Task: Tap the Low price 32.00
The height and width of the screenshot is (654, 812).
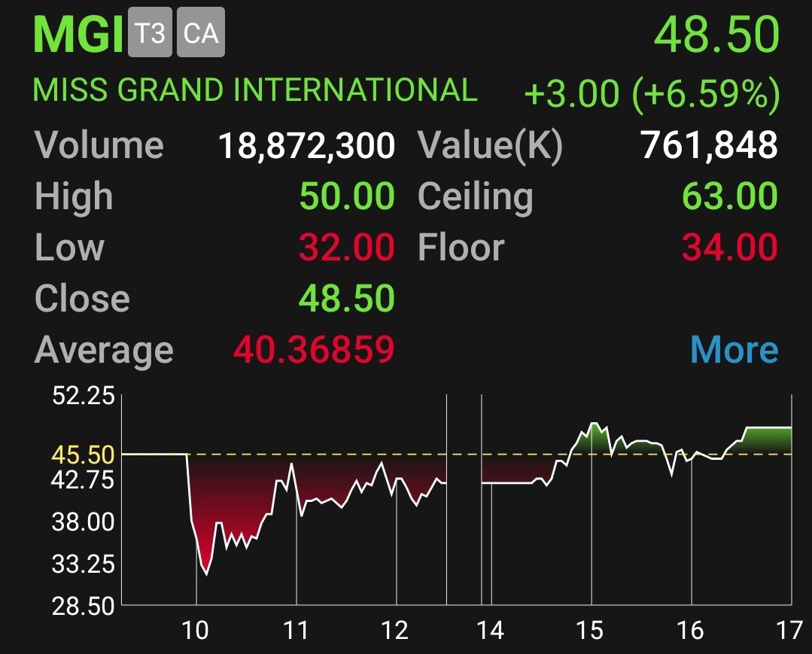Action: tap(347, 248)
